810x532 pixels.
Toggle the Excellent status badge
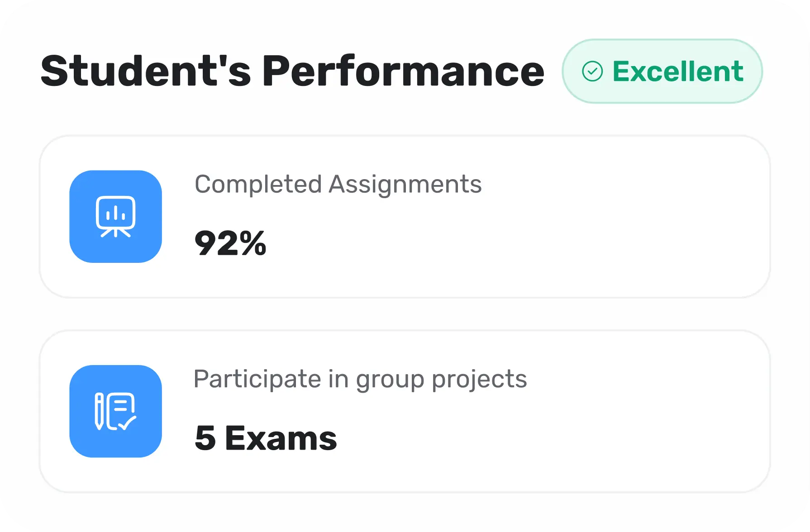662,71
